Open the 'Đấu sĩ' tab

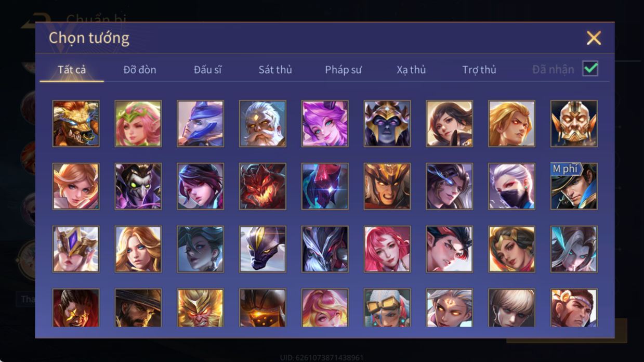[x=207, y=70]
